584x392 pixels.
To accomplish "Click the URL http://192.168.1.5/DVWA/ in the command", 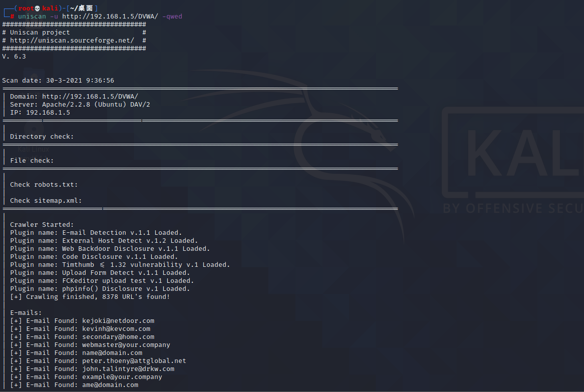I will tap(110, 17).
